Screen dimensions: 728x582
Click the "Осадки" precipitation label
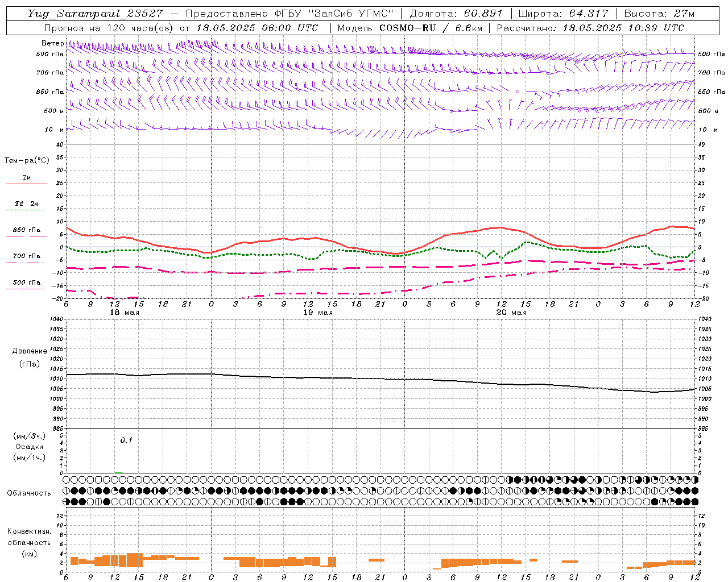(x=30, y=447)
